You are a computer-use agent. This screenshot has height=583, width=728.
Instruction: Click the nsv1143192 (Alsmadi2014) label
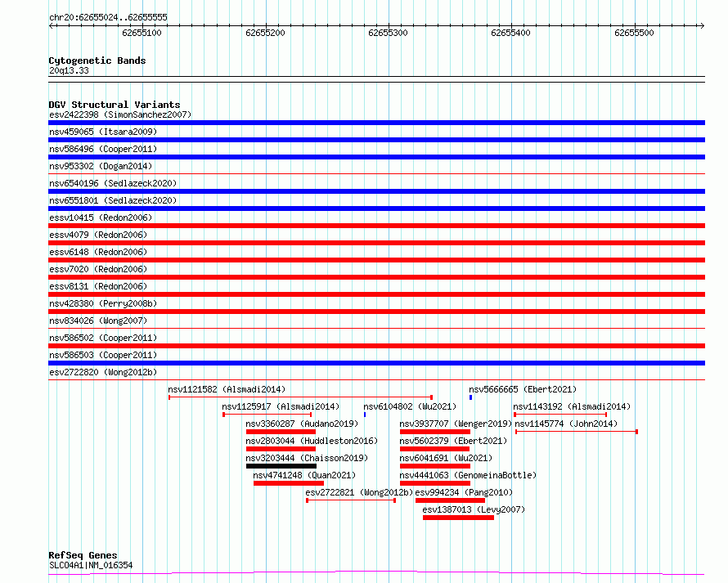click(x=572, y=406)
